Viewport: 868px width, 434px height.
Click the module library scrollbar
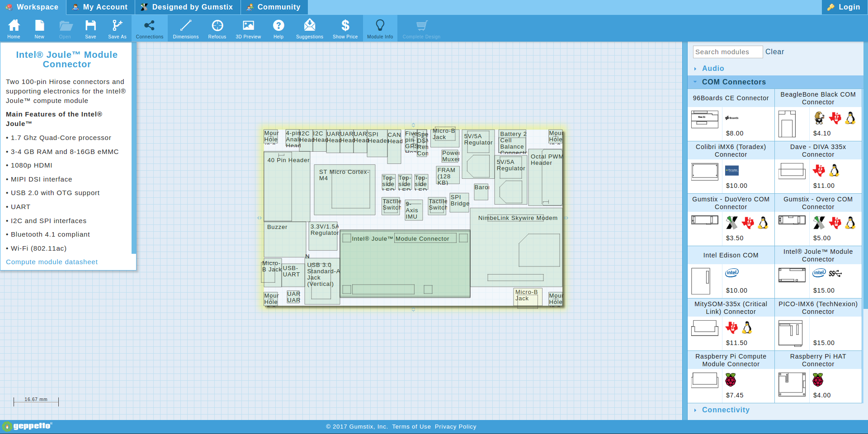pyautogui.click(x=865, y=176)
